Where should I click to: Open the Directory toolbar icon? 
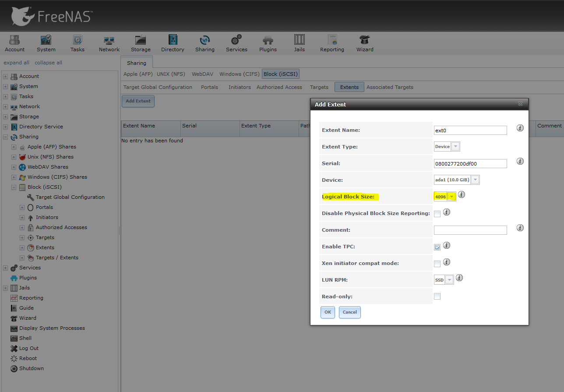173,44
